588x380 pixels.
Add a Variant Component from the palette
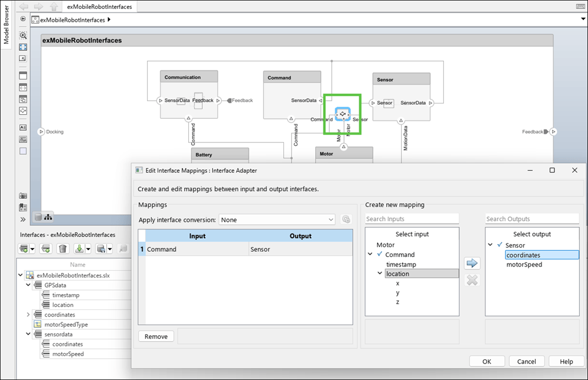pos(23,99)
